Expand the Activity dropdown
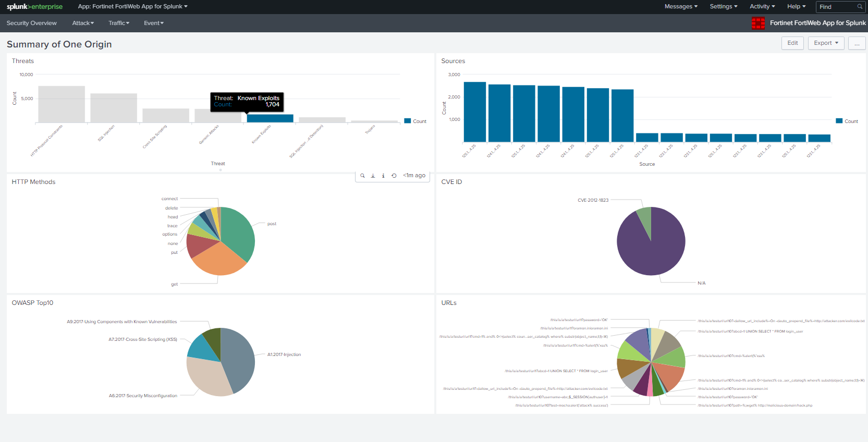Screen dimensions: 868x442 [762, 7]
